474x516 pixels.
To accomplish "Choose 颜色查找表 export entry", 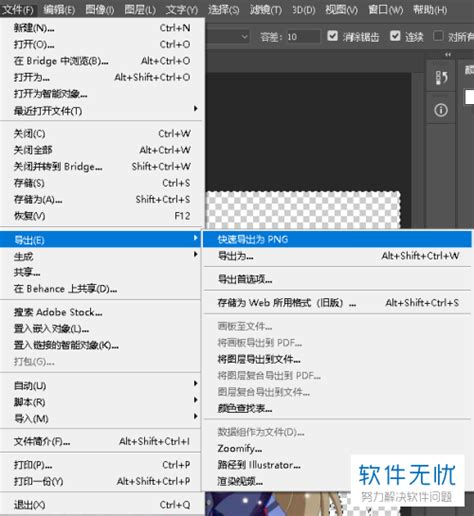I will coord(337,408).
